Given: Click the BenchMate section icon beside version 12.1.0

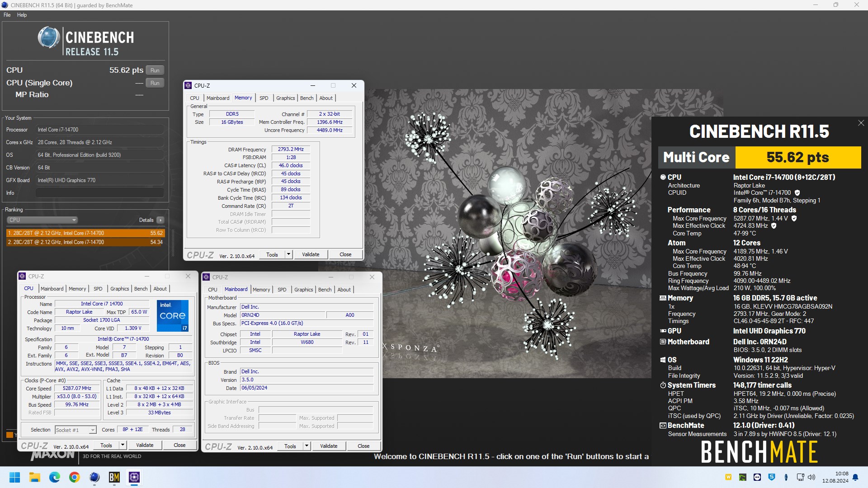Looking at the screenshot, I should pyautogui.click(x=663, y=426).
